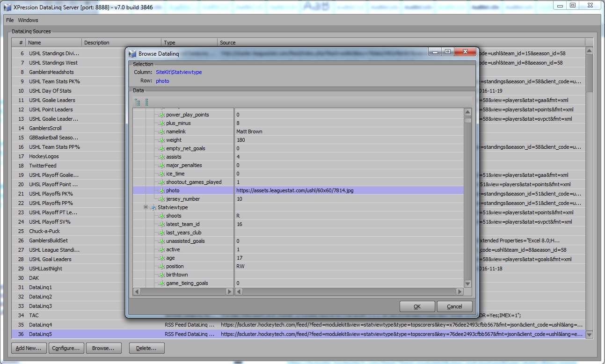Click the collapse-all tree icon in Data toolbar

click(x=147, y=102)
